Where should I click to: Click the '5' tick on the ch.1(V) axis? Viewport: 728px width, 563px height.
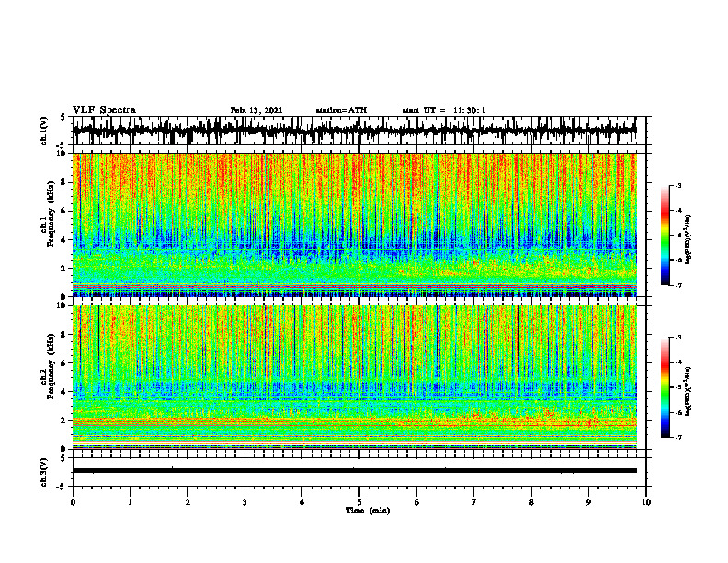tap(63, 118)
